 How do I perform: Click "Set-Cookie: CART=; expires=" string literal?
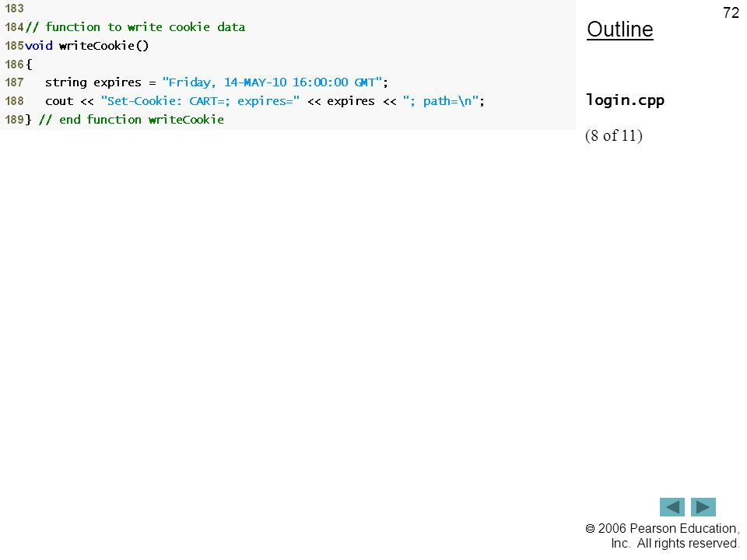(x=200, y=101)
